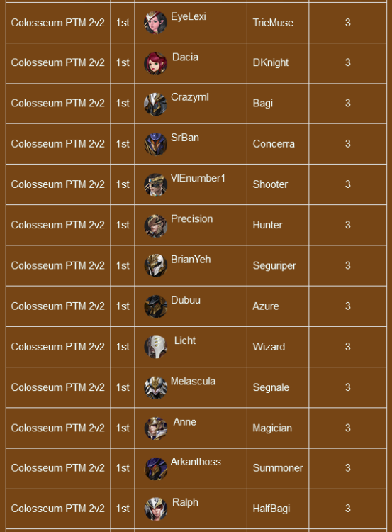The width and height of the screenshot is (392, 532).
Task: Click Dacia's red-haired avatar
Action: [x=155, y=63]
